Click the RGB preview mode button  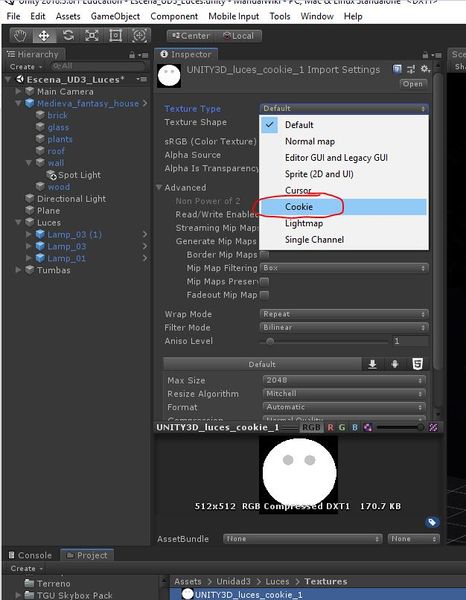point(311,427)
